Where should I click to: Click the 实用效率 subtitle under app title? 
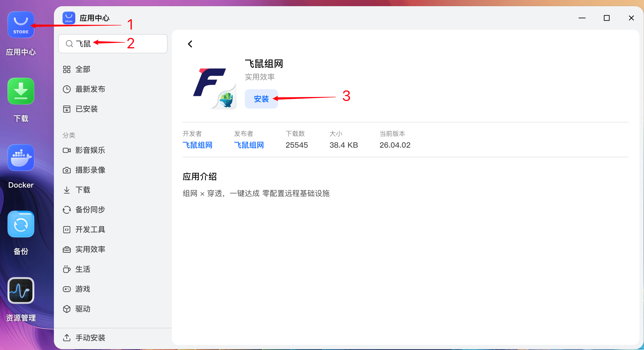tap(260, 77)
